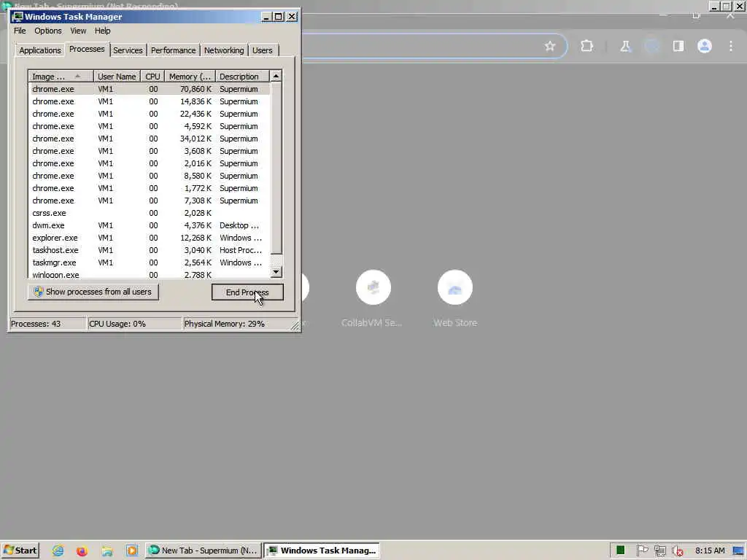Switch to the Services tab
This screenshot has width=747, height=560.
(x=128, y=50)
